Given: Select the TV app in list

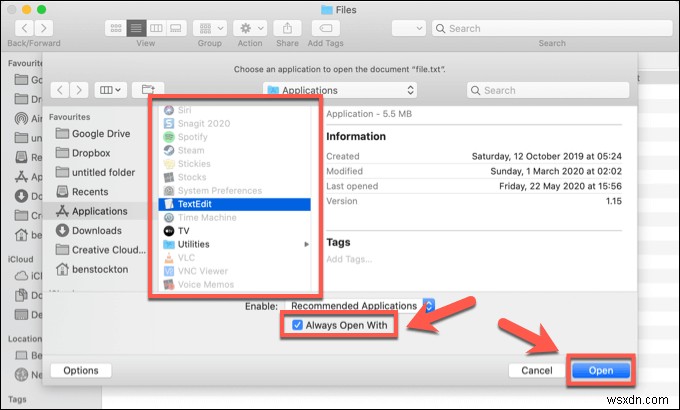Looking at the screenshot, I should click(235, 231).
